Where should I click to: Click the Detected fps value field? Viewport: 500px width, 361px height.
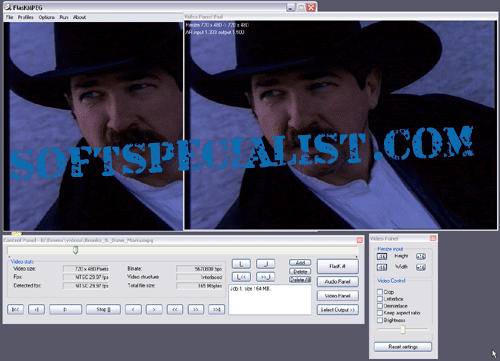[86, 286]
